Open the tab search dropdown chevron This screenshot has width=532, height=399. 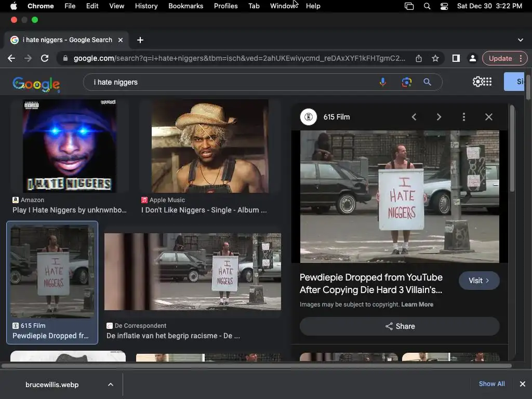click(x=521, y=40)
